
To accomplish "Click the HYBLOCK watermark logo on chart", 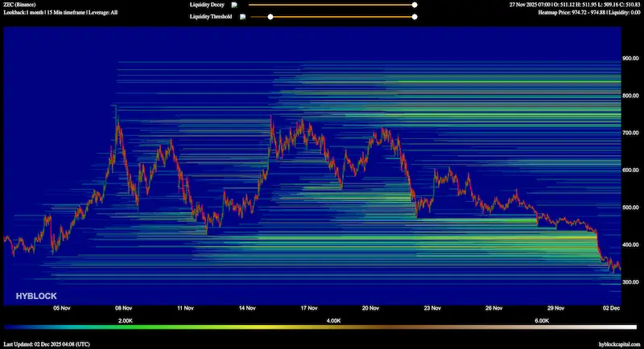I will [36, 297].
